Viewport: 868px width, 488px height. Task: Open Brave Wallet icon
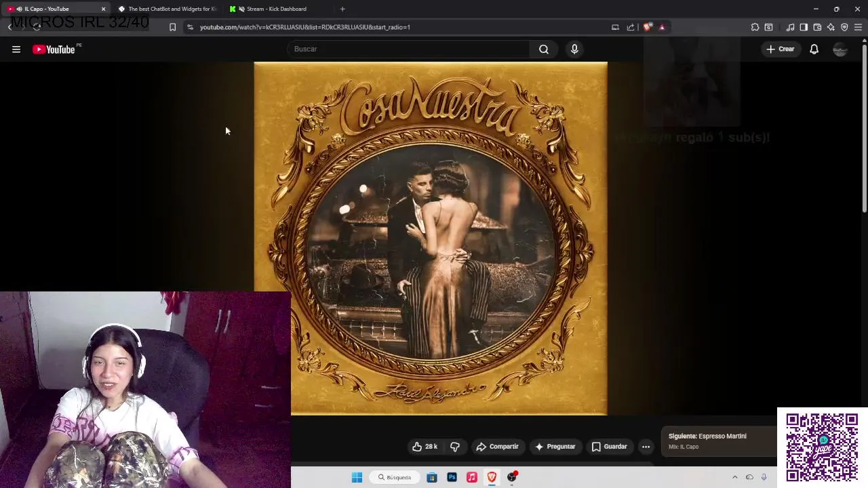(x=817, y=27)
